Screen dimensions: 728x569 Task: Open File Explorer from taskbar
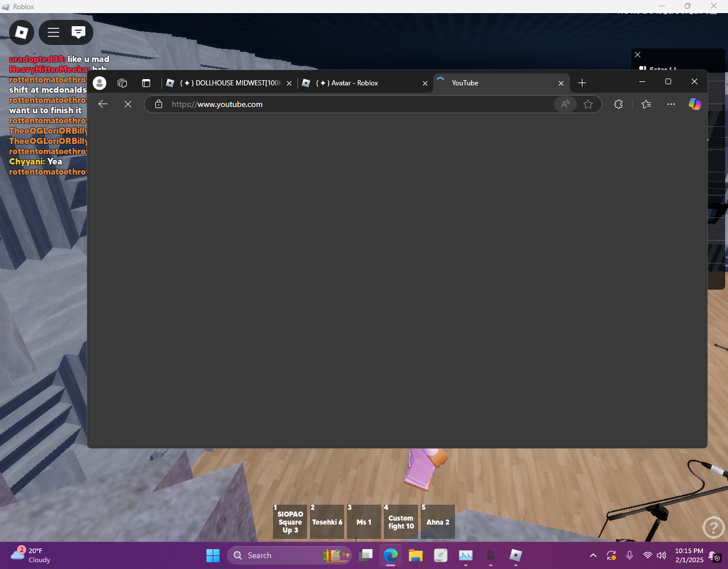click(x=416, y=555)
